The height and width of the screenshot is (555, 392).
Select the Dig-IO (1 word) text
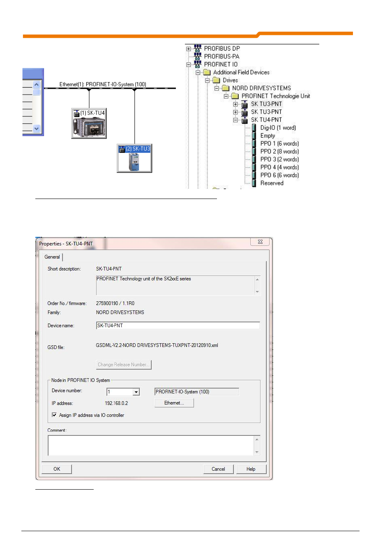point(278,128)
